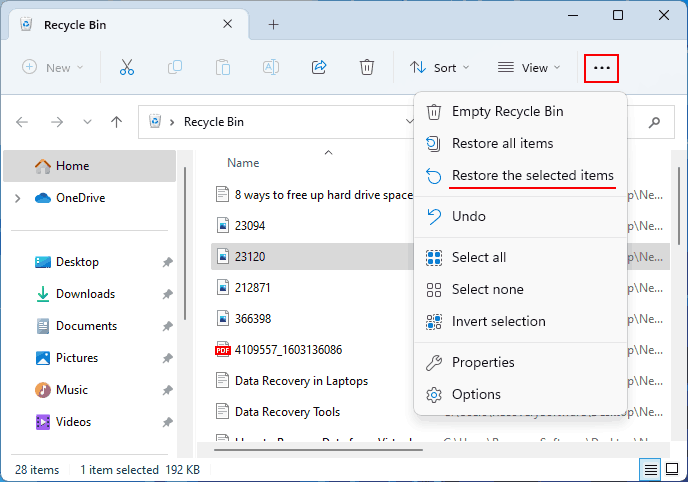Select the Recycle Bin tab
The width and height of the screenshot is (688, 482).
[127, 25]
